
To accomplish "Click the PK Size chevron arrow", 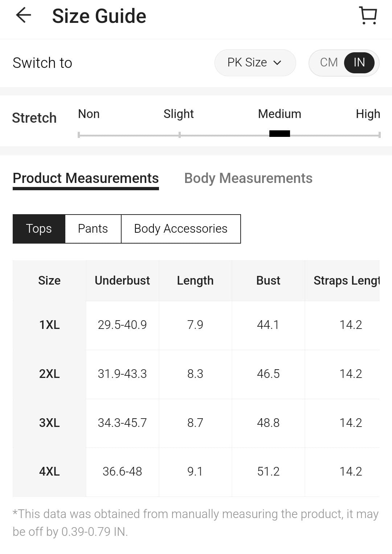I will (278, 63).
